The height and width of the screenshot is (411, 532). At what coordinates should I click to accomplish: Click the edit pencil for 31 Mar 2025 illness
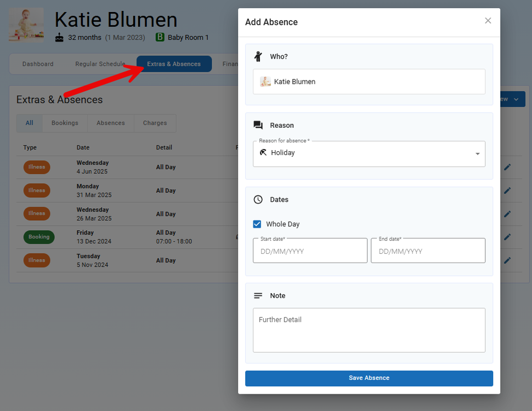coord(507,191)
